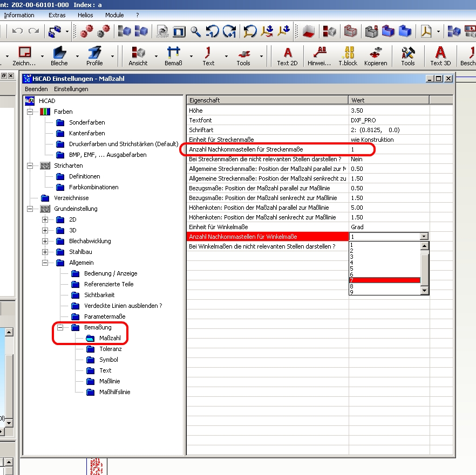The width and height of the screenshot is (476, 475).
Task: Select the Text 3D tool
Action: point(440,56)
